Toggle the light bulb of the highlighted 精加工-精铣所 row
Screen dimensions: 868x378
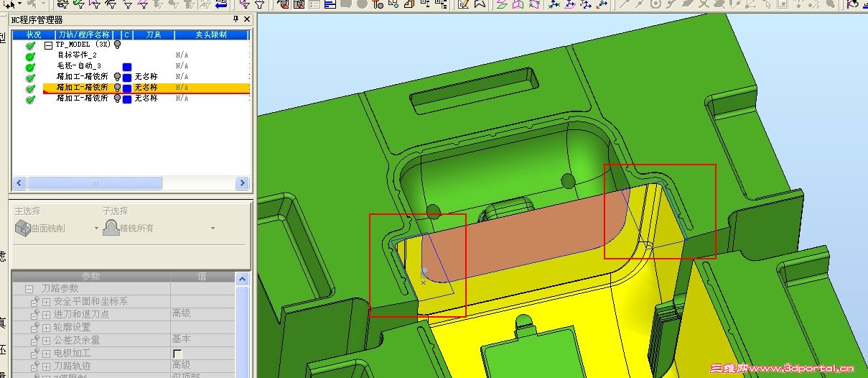(x=118, y=88)
